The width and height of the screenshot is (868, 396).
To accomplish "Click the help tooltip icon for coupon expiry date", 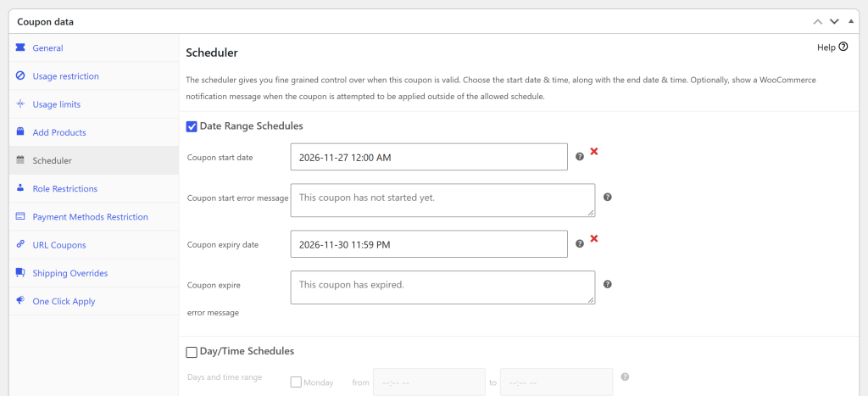I will 580,243.
